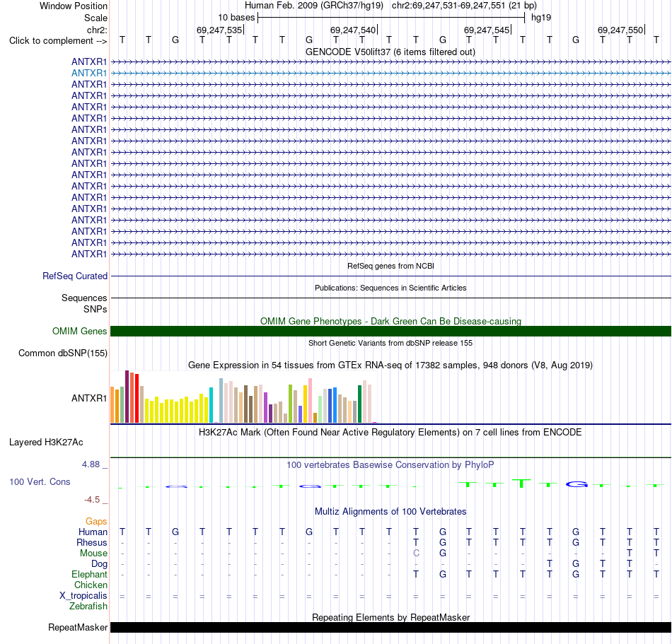Click the large blue G in PhyloP conservation
Image resolution: width=672 pixels, height=644 pixels.
[577, 484]
